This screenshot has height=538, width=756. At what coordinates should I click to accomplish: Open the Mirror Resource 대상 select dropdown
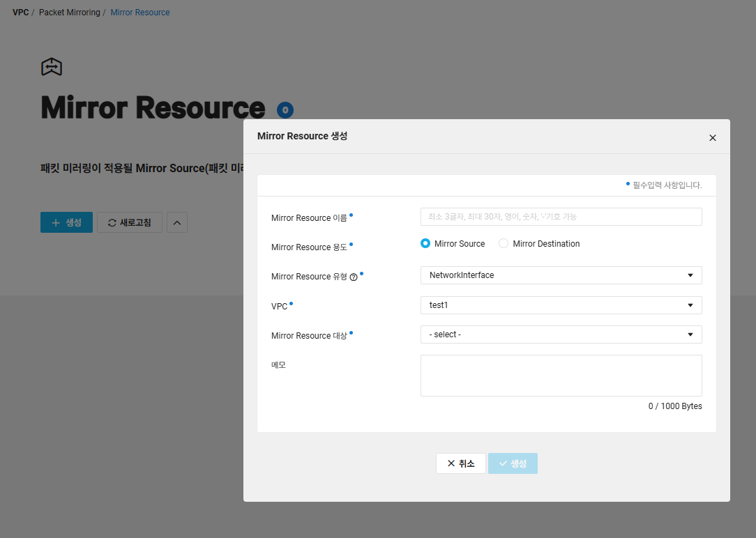pos(561,335)
